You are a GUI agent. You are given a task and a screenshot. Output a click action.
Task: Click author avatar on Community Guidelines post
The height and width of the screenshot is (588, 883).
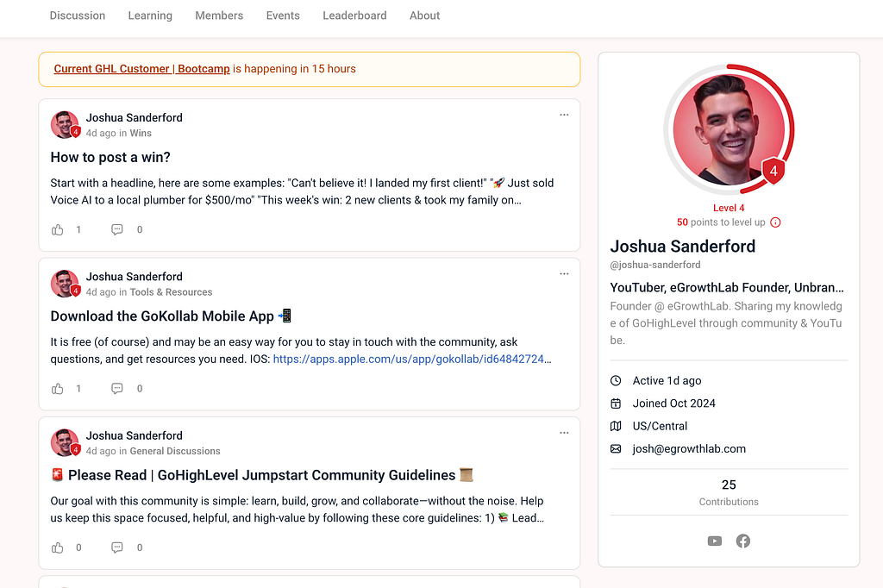tap(65, 442)
